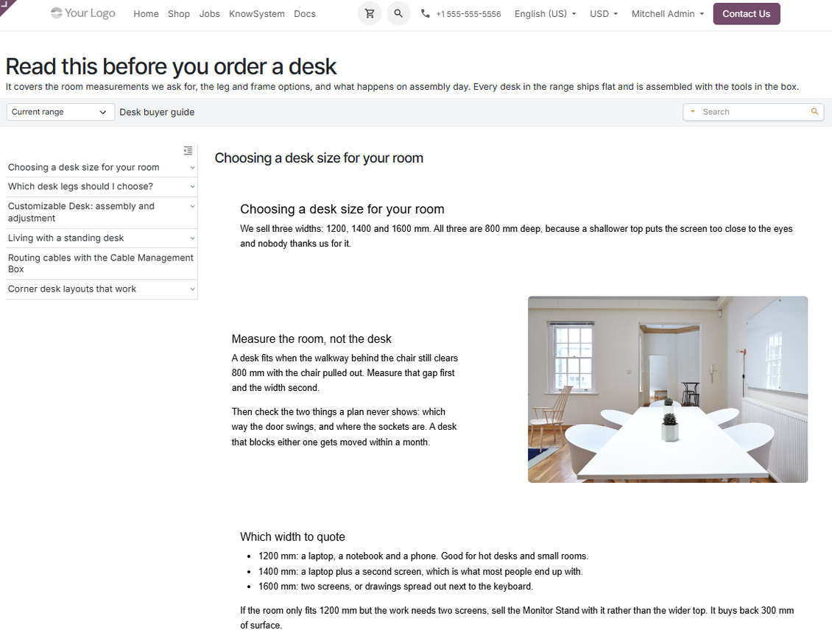Open 'Customizable Desk: assembly and adjustment' article
This screenshot has height=644, width=832.
(81, 212)
